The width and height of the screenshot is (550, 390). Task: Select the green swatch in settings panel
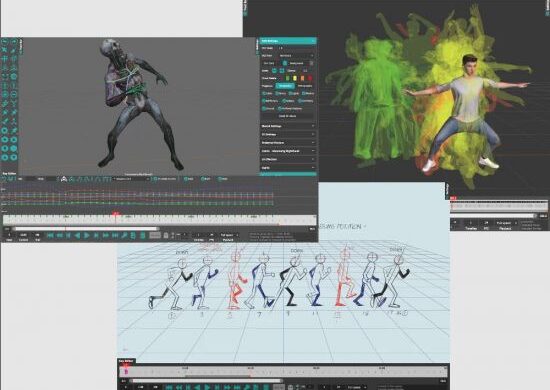point(287,78)
